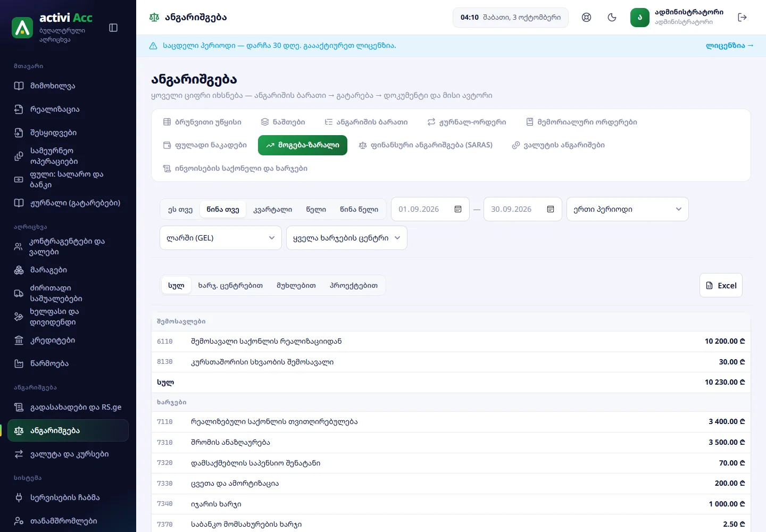Screen dimensions: 766x532
Task: Open ვალუტა და კურსები page
Action: point(68,454)
